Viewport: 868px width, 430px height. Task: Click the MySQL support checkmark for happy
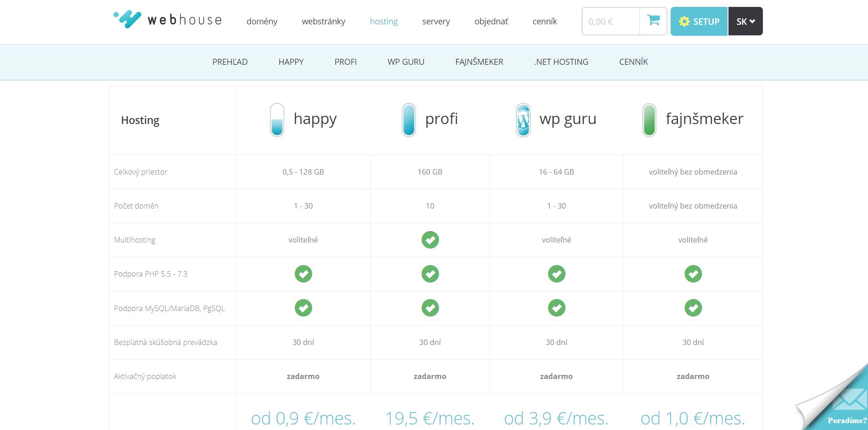(303, 308)
